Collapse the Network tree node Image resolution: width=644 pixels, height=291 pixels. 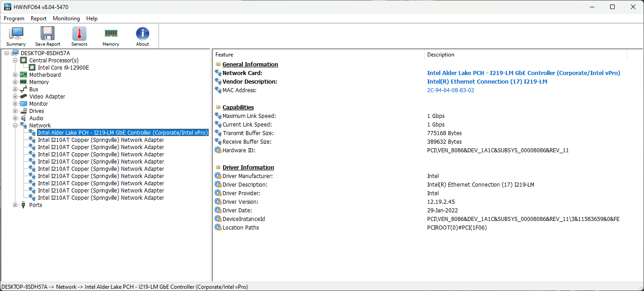click(x=15, y=126)
